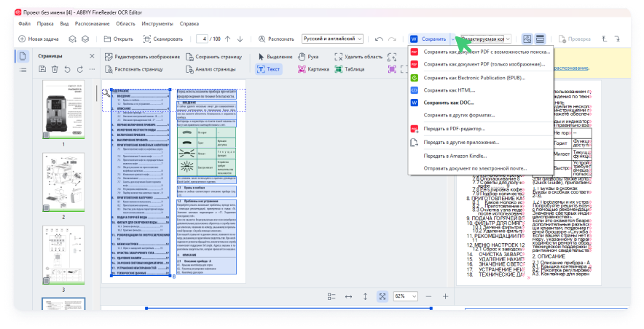Go to previous page with up arrow

tap(227, 39)
